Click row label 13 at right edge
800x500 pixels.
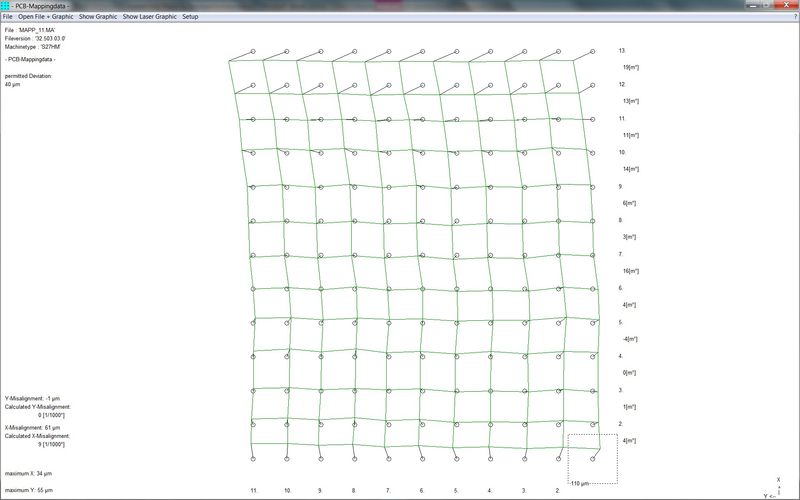point(621,51)
